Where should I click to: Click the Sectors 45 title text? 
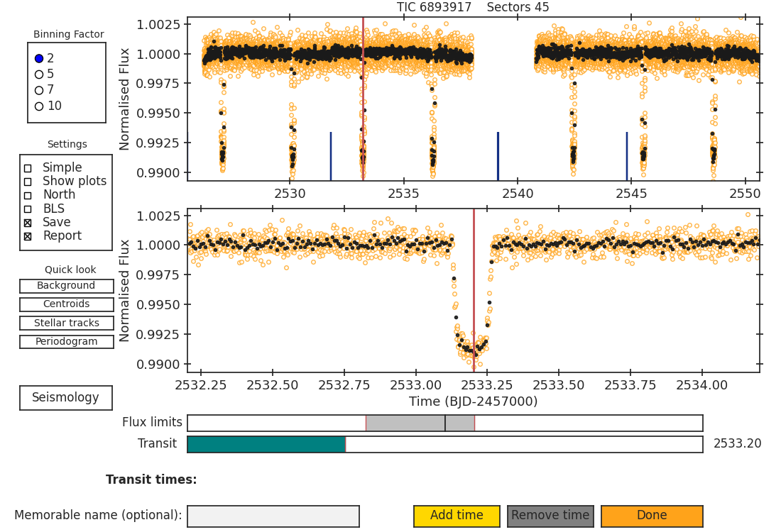tap(518, 7)
